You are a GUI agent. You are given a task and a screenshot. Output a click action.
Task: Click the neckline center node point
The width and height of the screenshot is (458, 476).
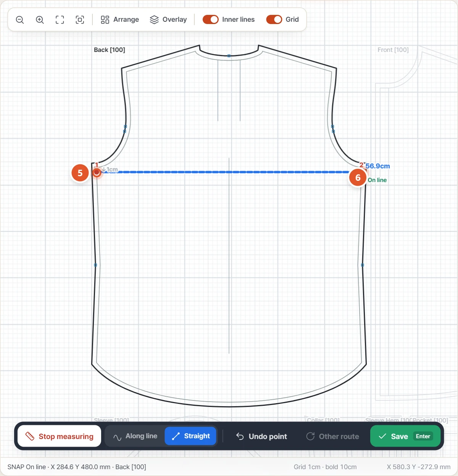[229, 56]
